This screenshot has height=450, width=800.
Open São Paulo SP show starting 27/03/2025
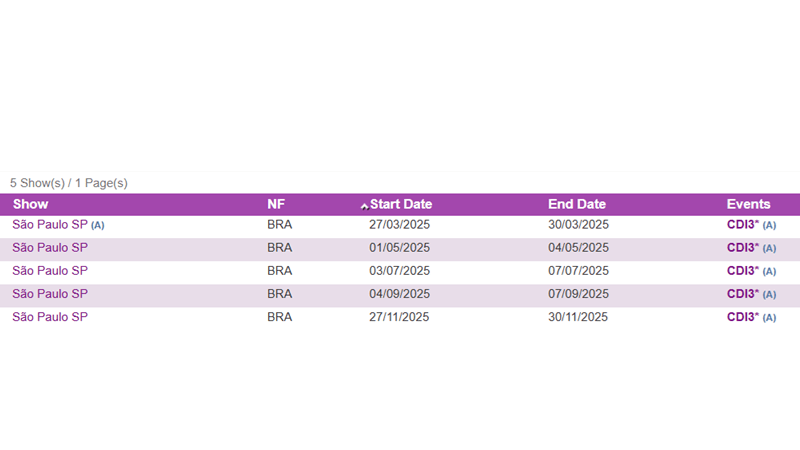pos(50,225)
